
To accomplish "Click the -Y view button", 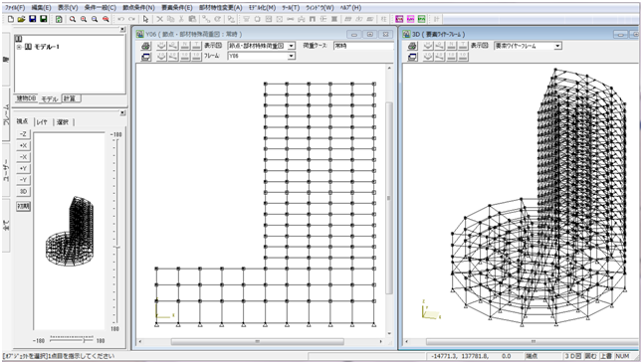I will tap(23, 180).
